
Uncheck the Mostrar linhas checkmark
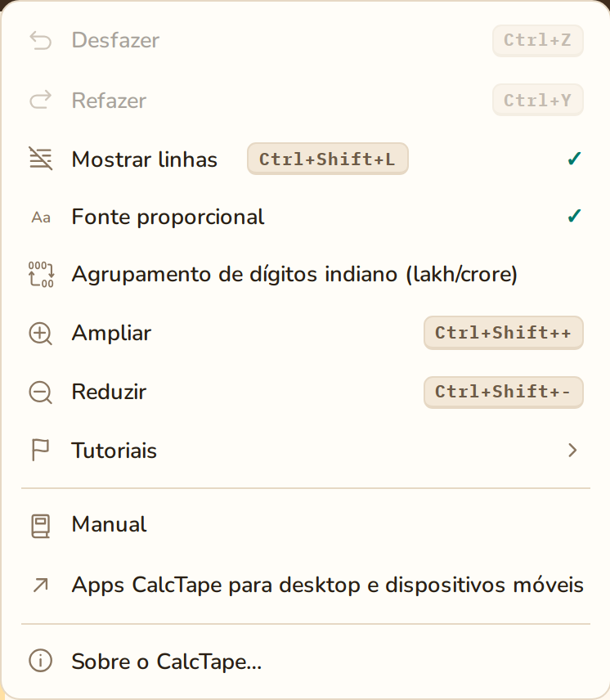click(574, 159)
